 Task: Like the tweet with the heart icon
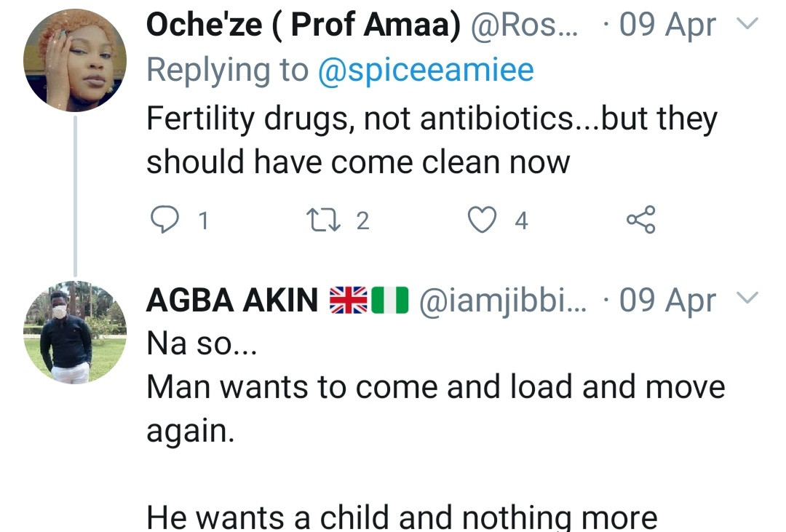click(x=481, y=220)
